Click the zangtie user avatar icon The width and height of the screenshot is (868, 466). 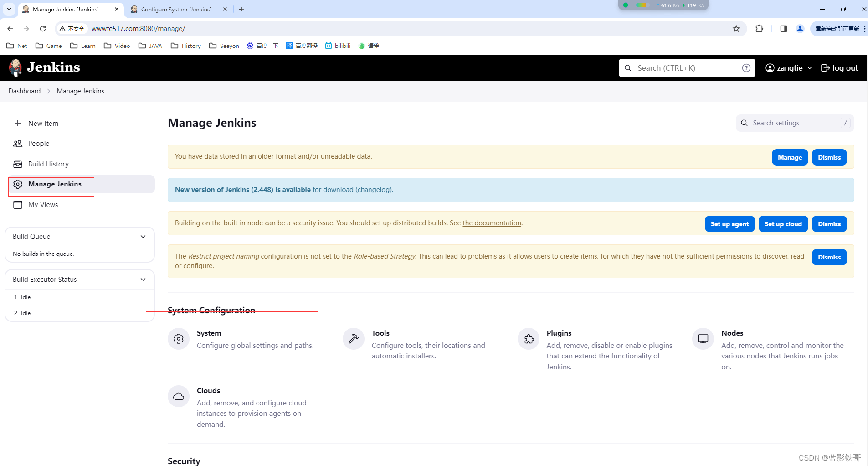coord(770,68)
